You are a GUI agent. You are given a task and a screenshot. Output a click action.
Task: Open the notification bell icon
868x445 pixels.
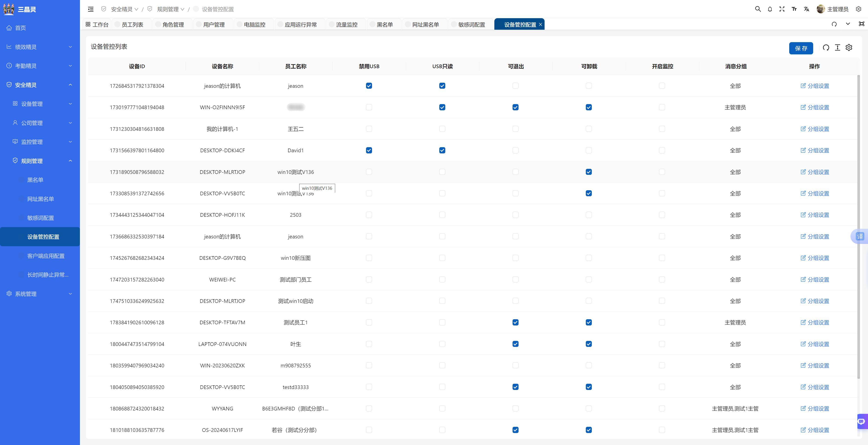coord(770,9)
